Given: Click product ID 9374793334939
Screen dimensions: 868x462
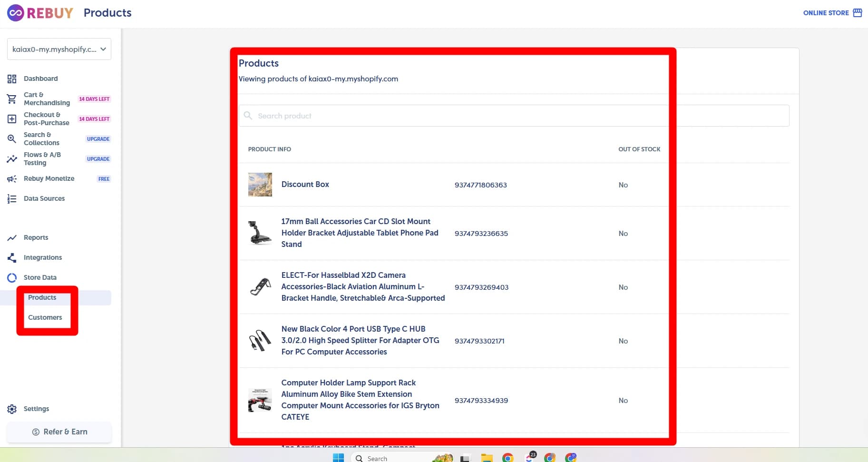Looking at the screenshot, I should click(x=481, y=400).
